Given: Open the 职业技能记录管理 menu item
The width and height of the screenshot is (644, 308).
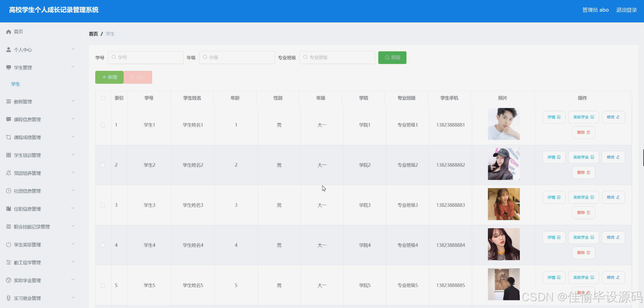Looking at the screenshot, I should point(40,227).
